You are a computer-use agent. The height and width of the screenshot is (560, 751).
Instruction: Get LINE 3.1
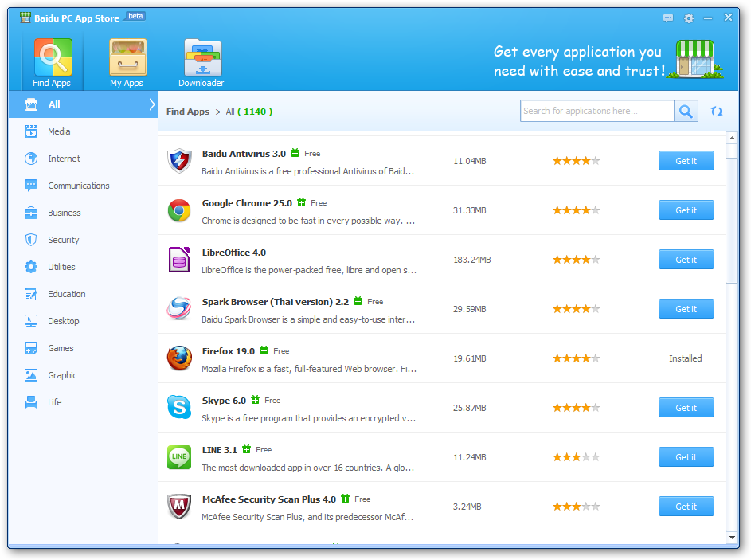[x=686, y=457]
